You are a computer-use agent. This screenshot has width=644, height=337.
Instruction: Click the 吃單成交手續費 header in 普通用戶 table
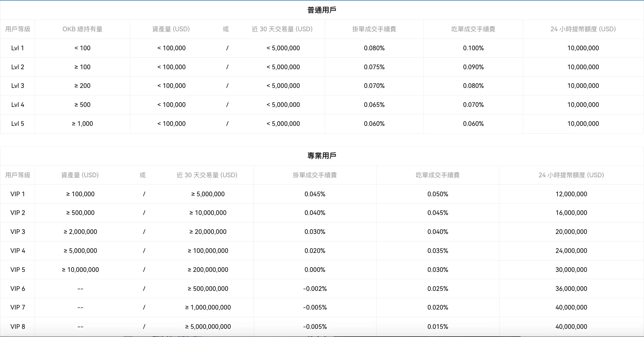(473, 29)
